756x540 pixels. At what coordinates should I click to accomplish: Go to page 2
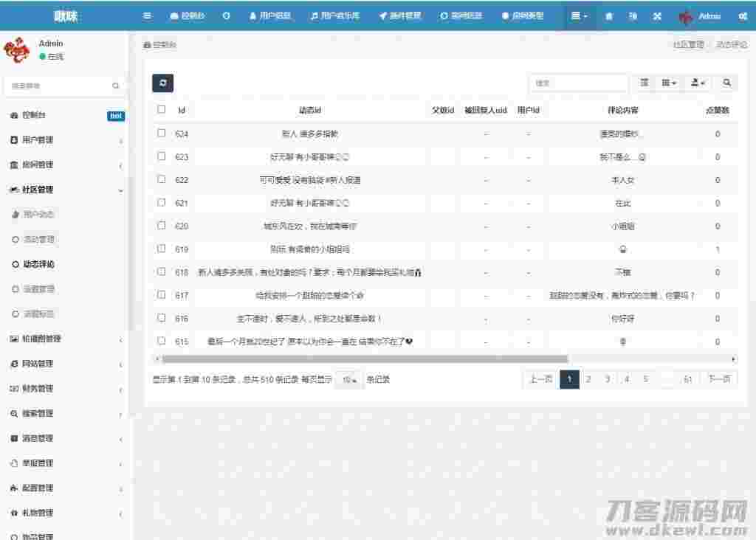click(588, 380)
